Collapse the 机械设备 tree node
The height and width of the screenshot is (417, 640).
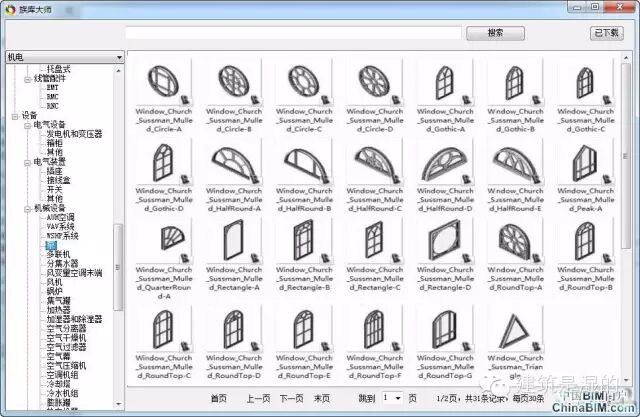[27, 208]
